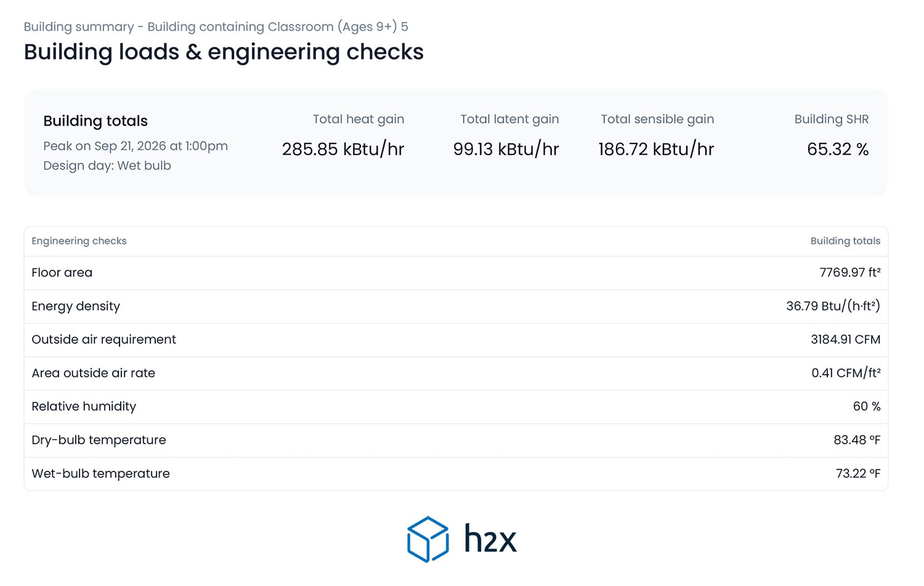Select the 7769.97 ft² value
The width and height of the screenshot is (924, 586).
[850, 272]
